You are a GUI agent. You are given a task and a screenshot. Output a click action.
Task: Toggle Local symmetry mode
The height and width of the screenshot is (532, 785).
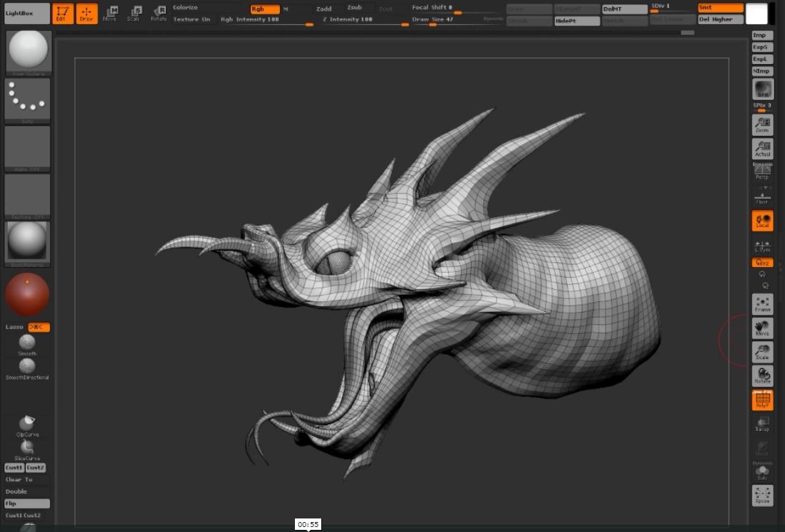762,221
